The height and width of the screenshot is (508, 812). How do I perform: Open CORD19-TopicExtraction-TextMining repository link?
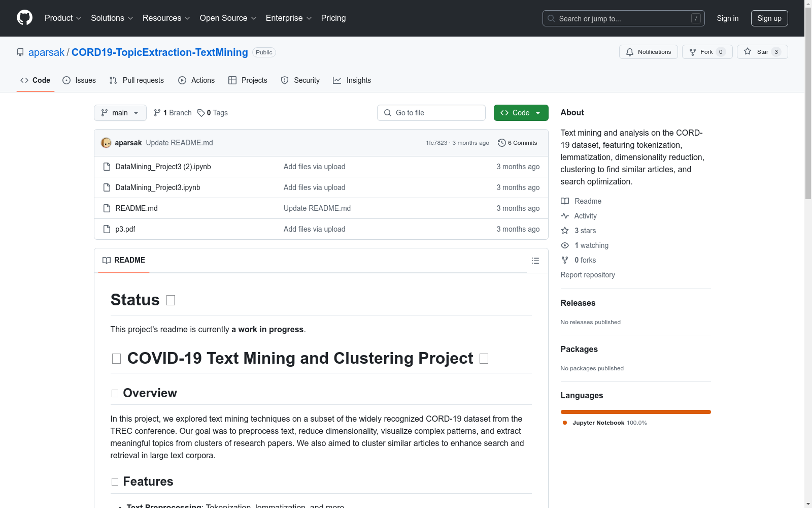coord(159,52)
